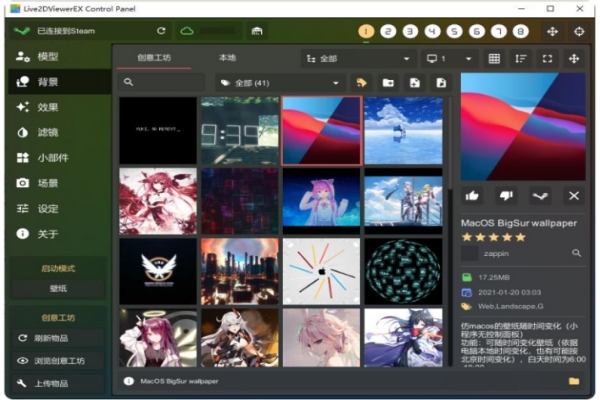Screen dimensions: 600x400
Task: Select the pink cat-ear girl thumbnail
Action: click(321, 201)
